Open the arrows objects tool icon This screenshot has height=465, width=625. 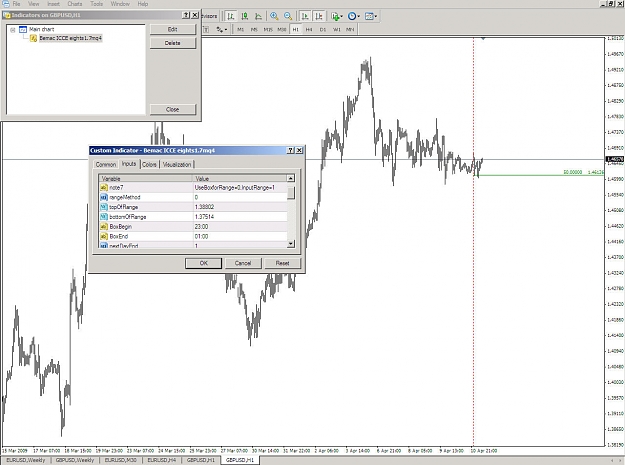coord(220,29)
